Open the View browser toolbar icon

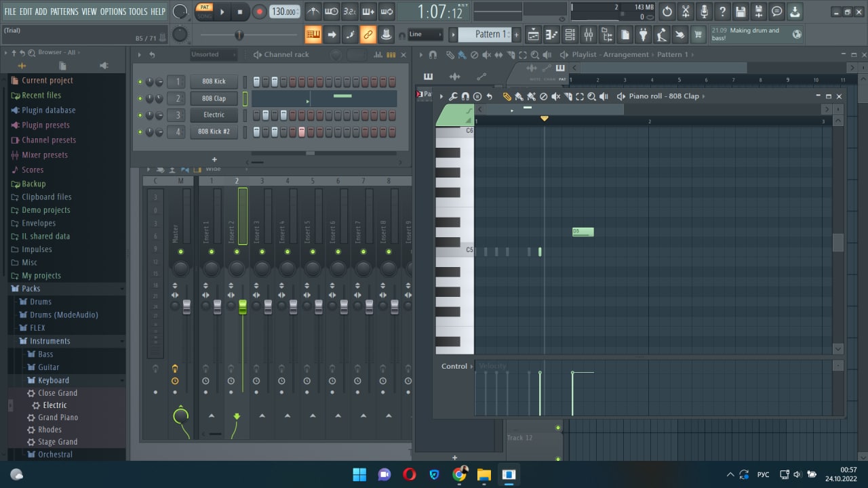[x=607, y=35]
